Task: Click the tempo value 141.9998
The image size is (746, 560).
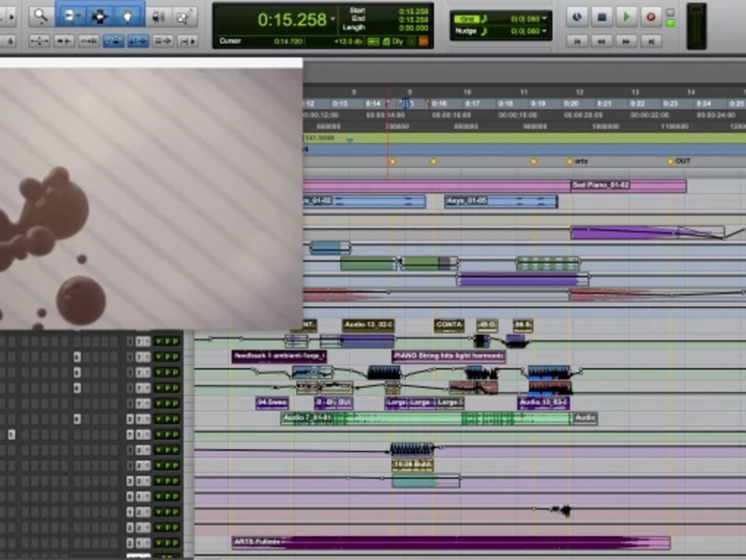Action: (320, 138)
